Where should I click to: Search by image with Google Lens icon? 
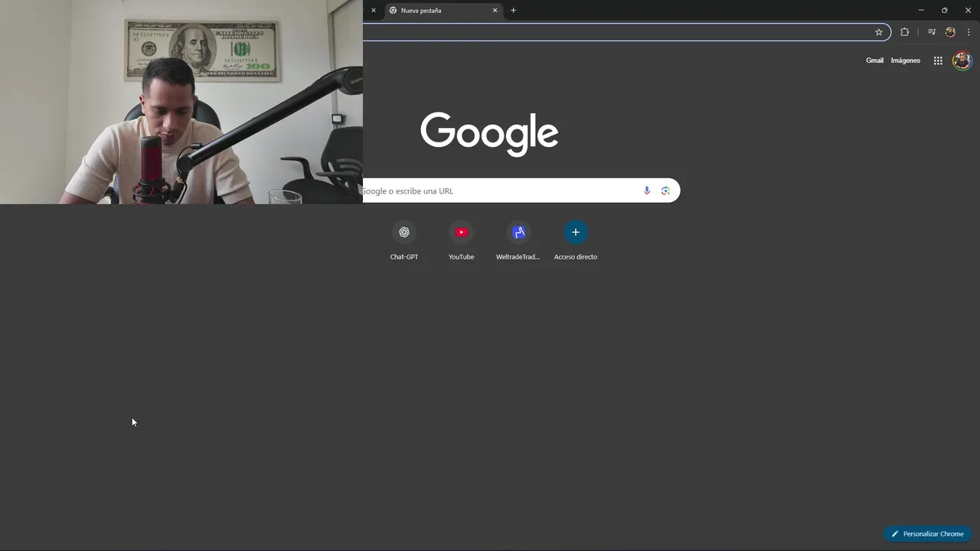pyautogui.click(x=665, y=191)
